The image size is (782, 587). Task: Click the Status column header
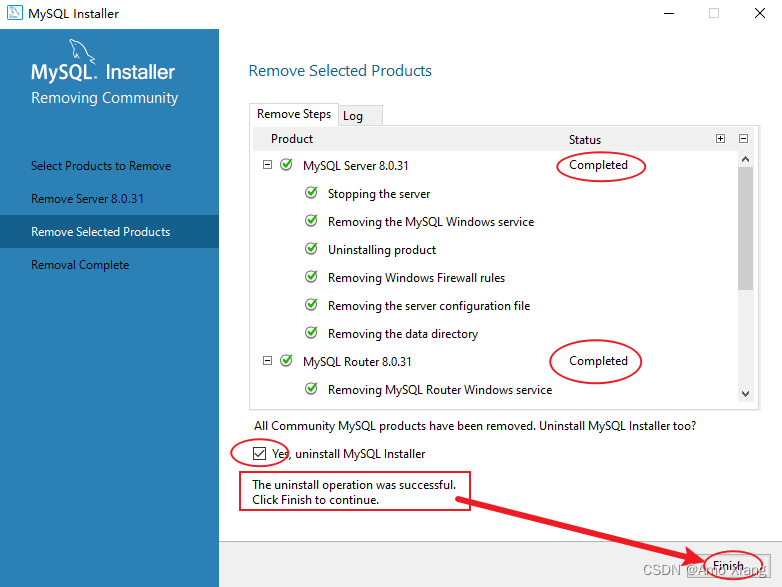click(x=585, y=140)
